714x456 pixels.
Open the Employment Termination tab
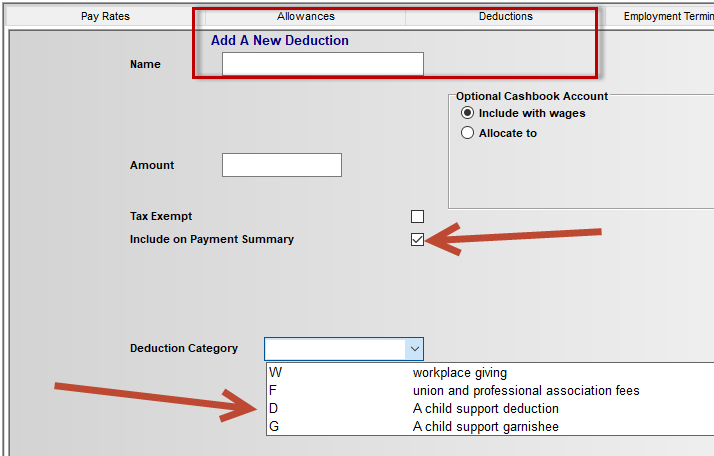pos(665,16)
